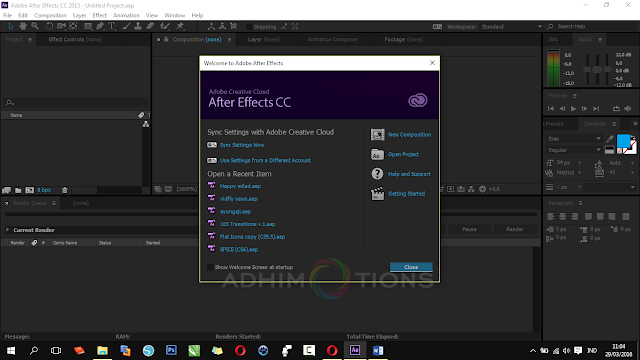
Task: Select the Rotation tool
Action: click(49, 26)
